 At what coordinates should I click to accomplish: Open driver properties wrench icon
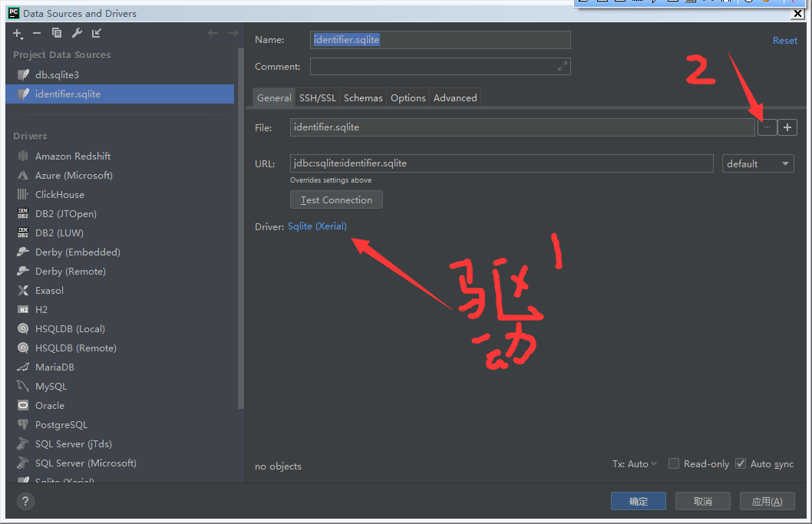(77, 33)
